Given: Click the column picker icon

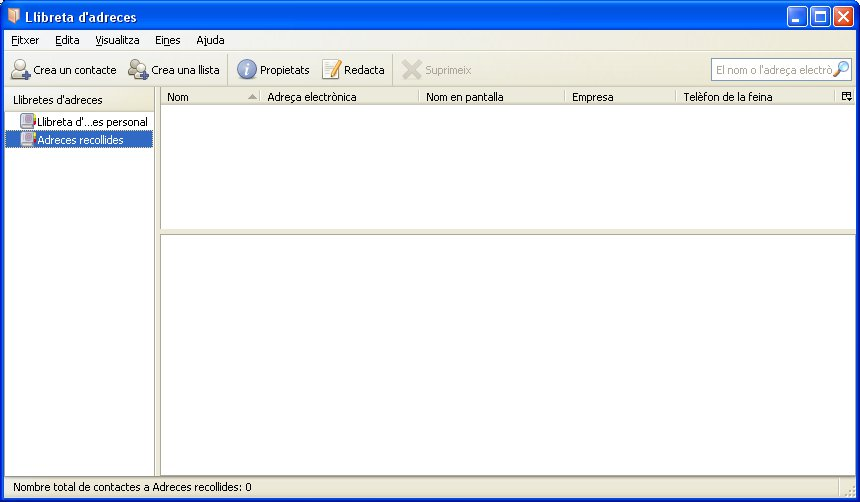Looking at the screenshot, I should pyautogui.click(x=847, y=97).
